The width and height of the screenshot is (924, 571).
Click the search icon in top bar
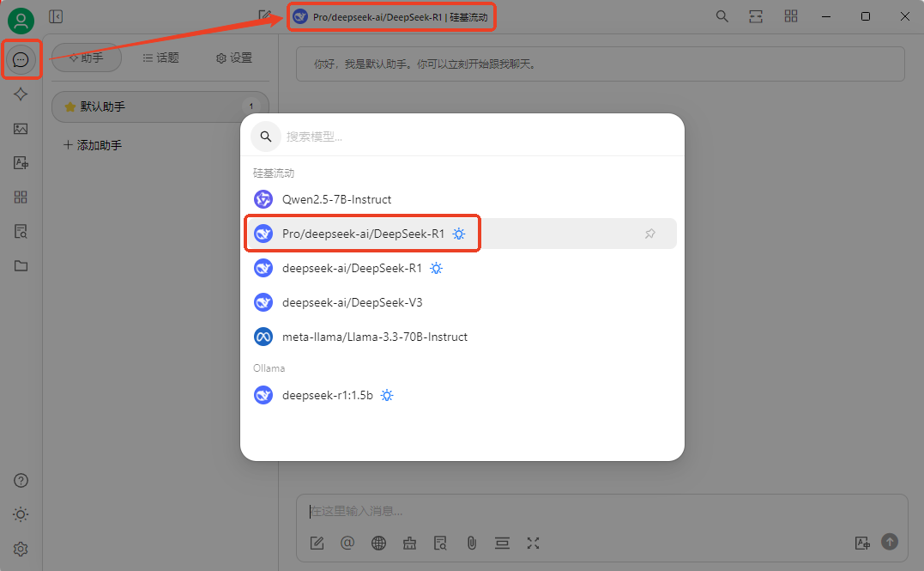click(722, 16)
